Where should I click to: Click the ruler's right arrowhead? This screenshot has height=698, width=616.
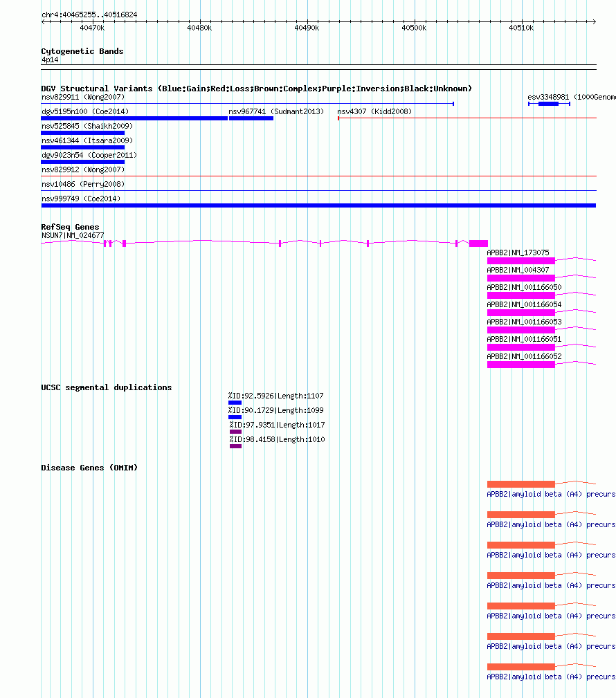point(594,21)
